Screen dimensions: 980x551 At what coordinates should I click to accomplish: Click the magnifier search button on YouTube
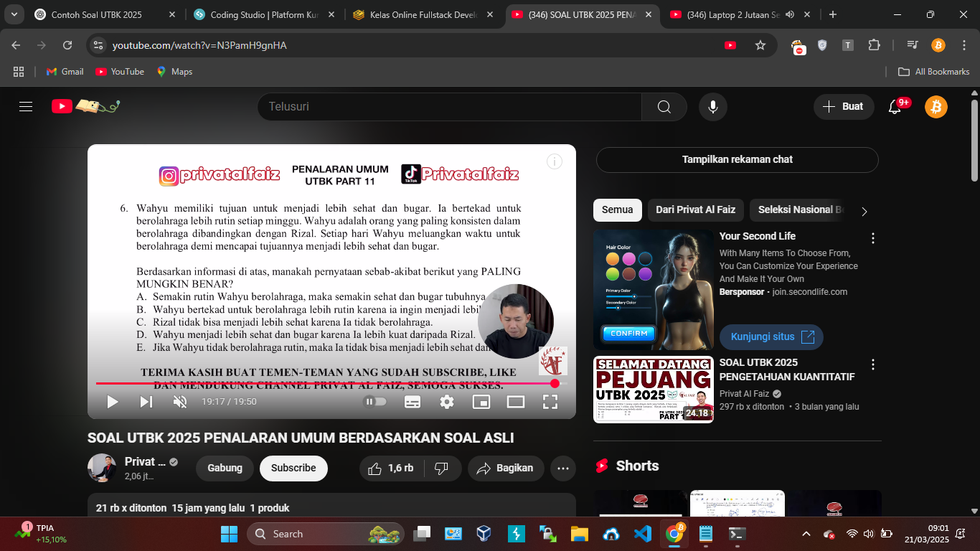click(x=664, y=107)
